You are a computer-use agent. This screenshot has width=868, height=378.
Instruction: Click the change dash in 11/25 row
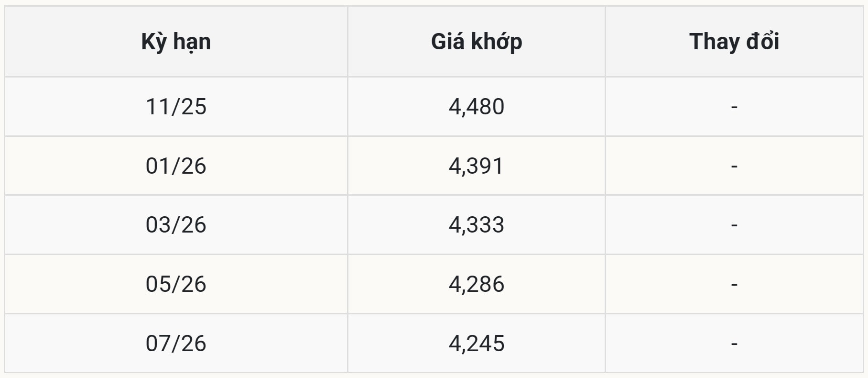[734, 107]
